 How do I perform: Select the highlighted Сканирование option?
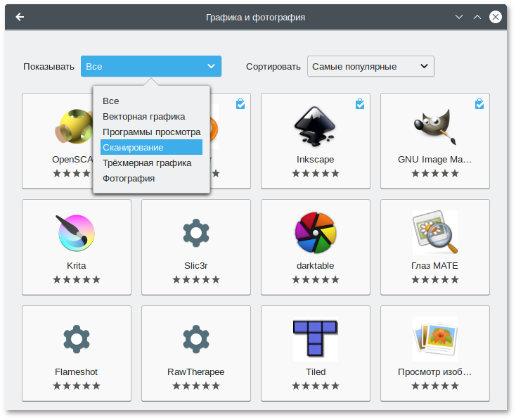tap(151, 147)
